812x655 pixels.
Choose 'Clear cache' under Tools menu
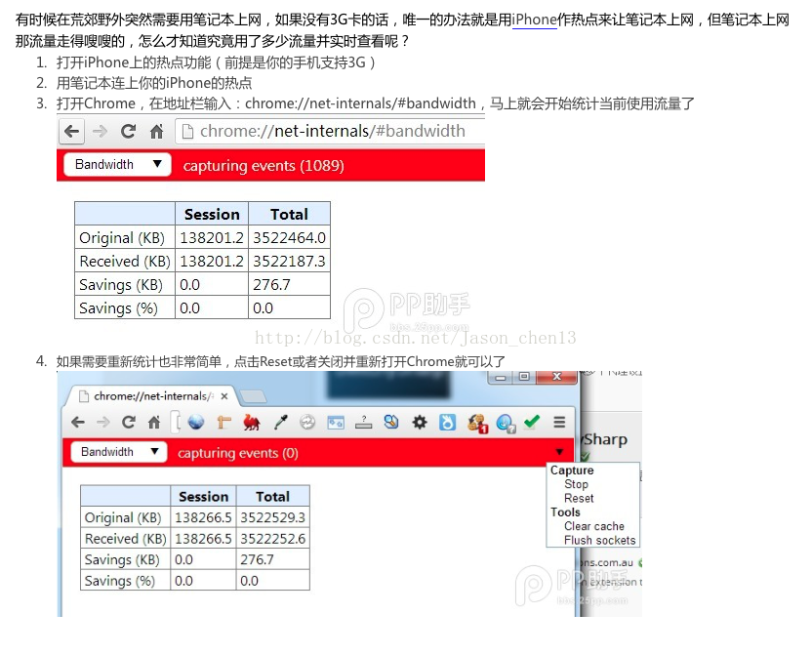click(x=594, y=526)
